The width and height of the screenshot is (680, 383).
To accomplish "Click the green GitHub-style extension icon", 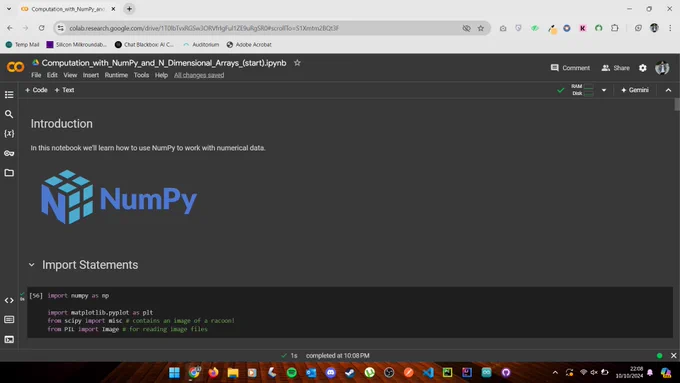I will tap(598, 28).
